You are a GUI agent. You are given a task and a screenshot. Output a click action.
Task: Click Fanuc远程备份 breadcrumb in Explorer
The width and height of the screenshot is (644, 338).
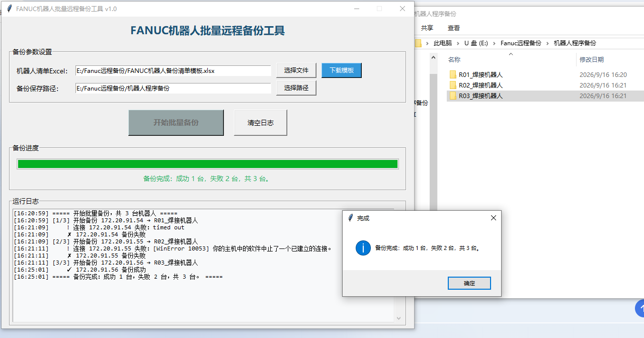(x=521, y=43)
